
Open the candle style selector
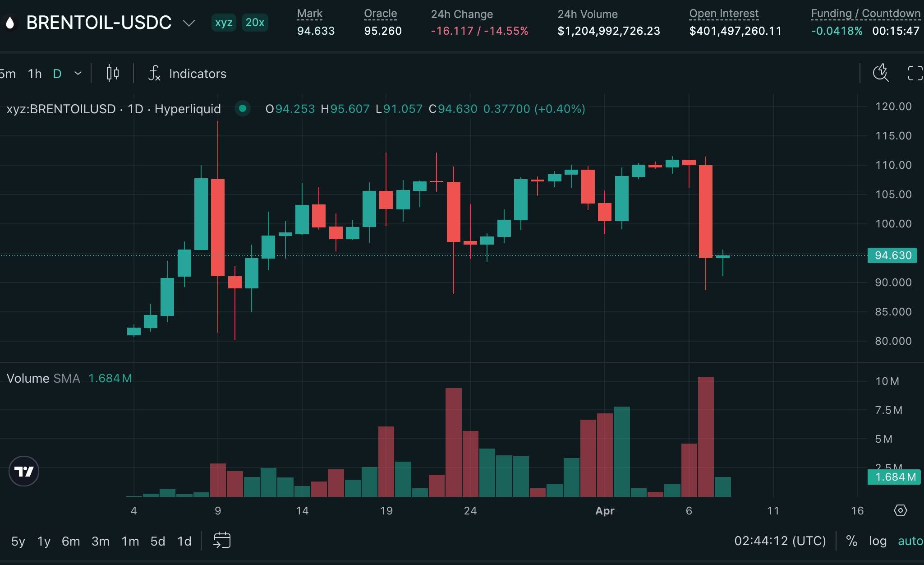coord(111,73)
